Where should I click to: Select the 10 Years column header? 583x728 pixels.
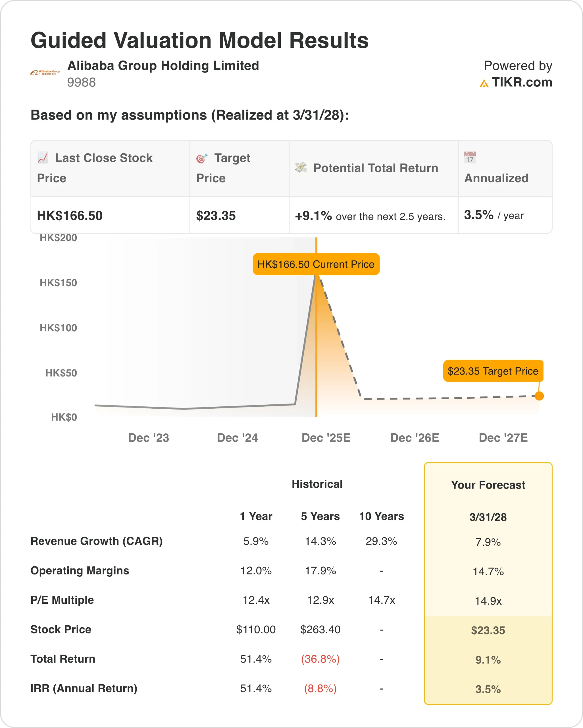click(381, 516)
